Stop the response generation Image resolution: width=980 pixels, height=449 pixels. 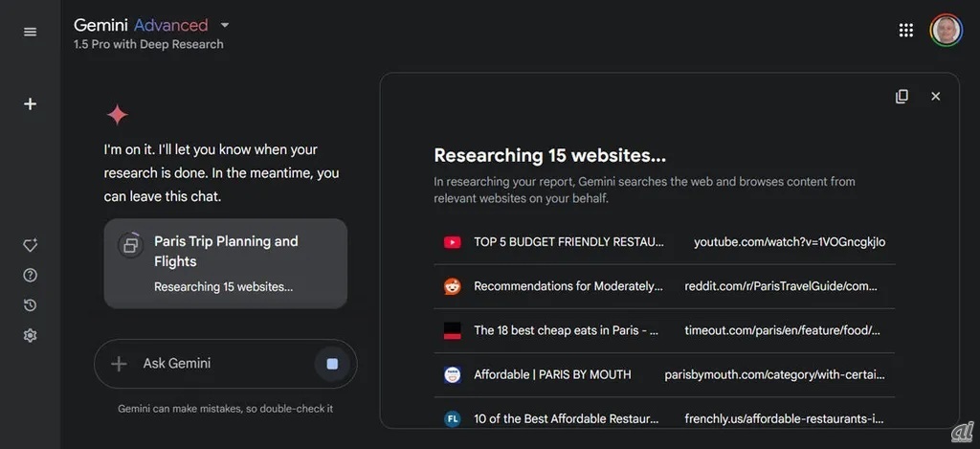[x=332, y=364]
